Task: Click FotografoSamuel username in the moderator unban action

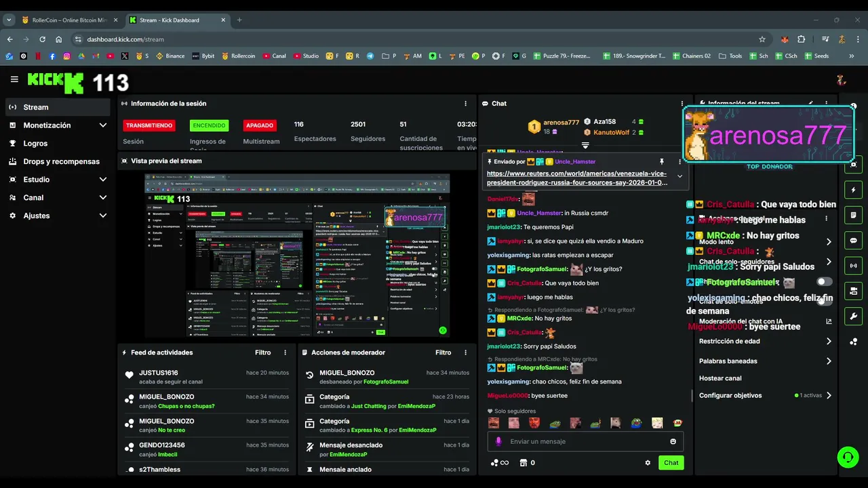Action: [387, 382]
